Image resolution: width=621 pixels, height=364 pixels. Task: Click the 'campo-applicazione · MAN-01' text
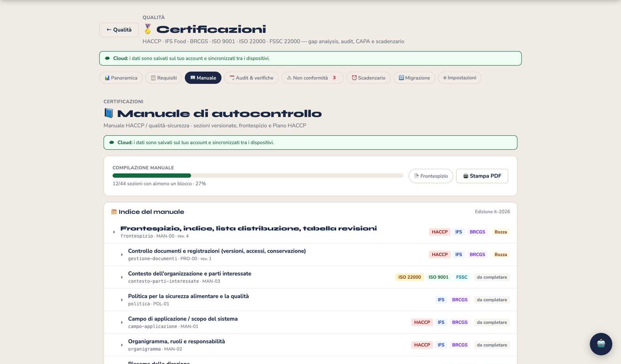pos(163,326)
